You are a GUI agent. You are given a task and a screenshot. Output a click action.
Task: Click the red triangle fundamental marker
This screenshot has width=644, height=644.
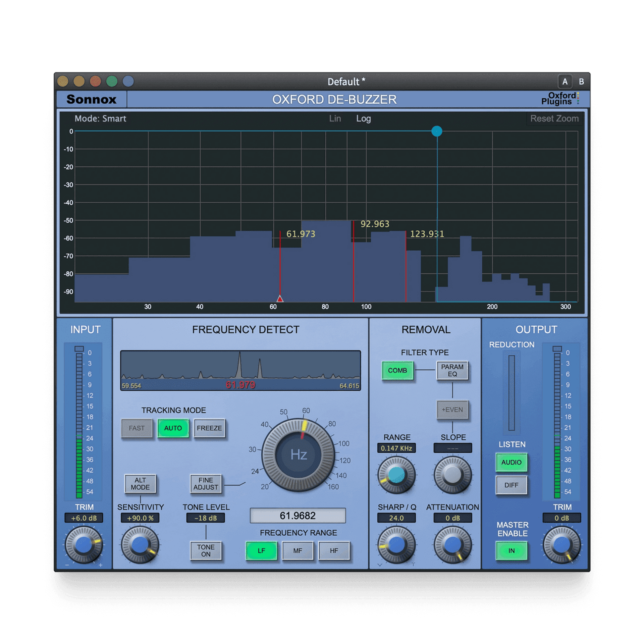click(280, 298)
